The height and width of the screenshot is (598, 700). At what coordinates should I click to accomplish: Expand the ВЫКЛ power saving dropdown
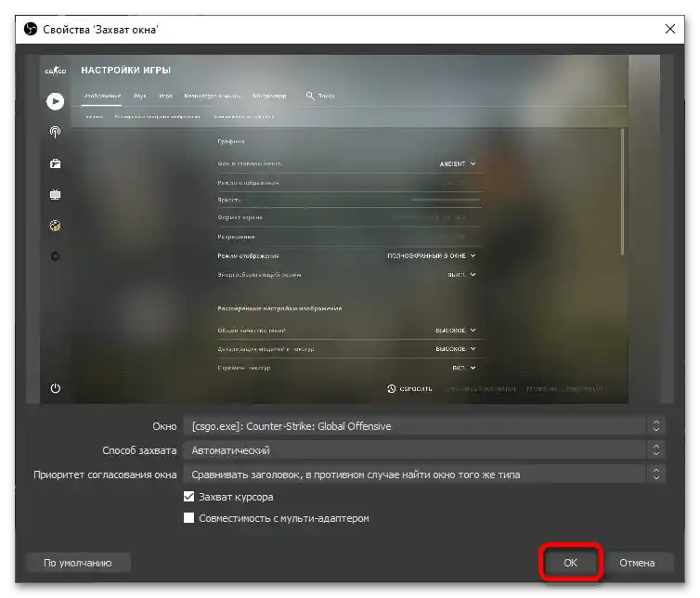coord(461,275)
